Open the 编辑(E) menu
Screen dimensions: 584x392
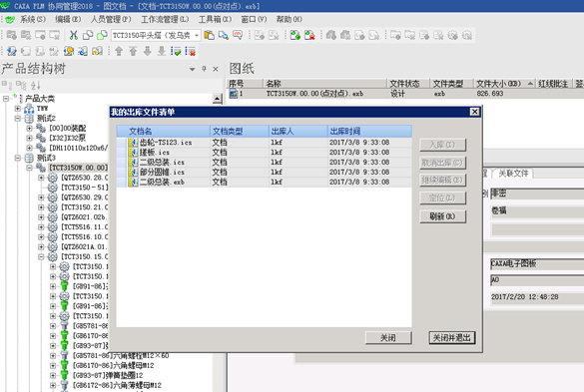coord(68,19)
